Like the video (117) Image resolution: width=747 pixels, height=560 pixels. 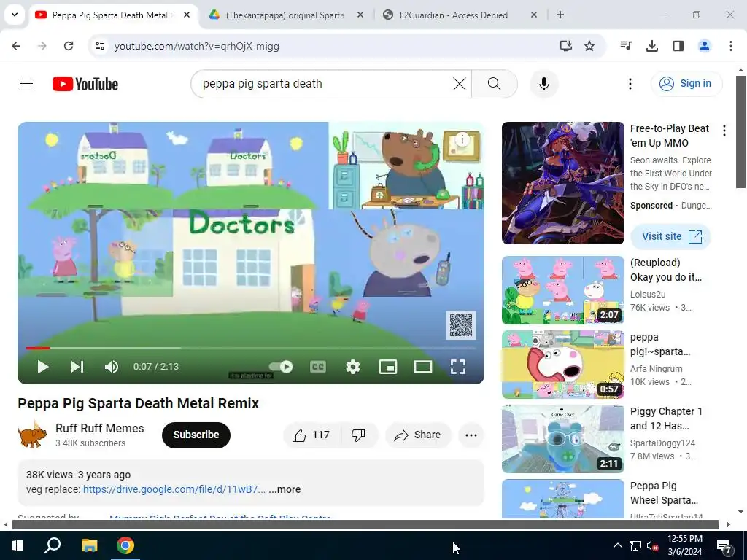pyautogui.click(x=311, y=435)
